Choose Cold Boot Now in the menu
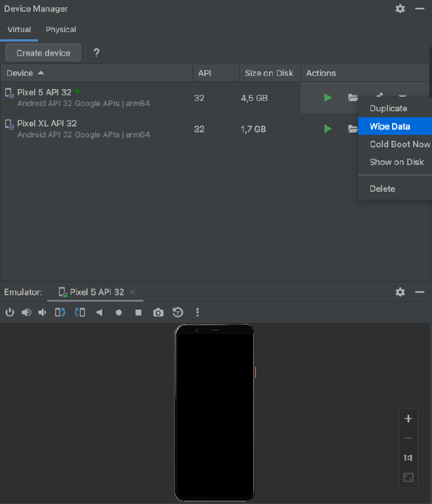The image size is (432, 504). [399, 144]
